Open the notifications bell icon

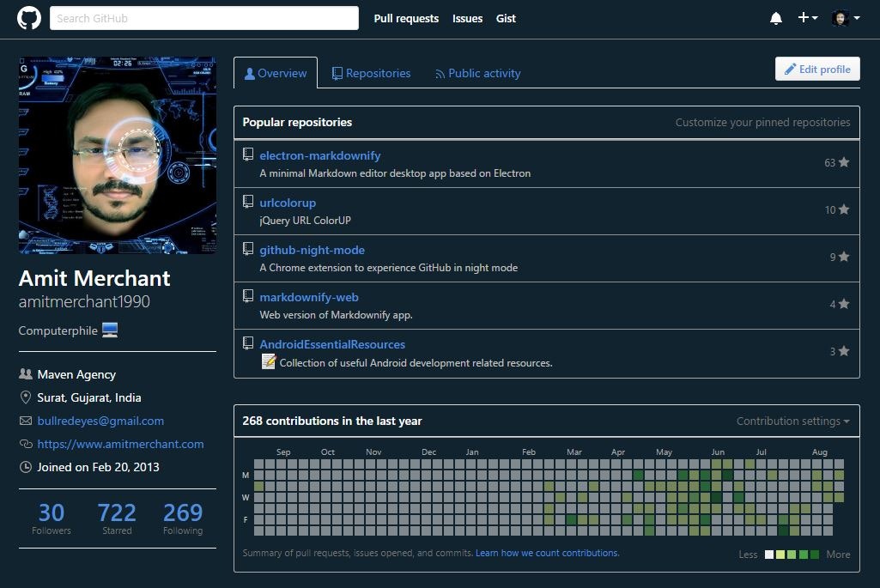click(x=775, y=17)
